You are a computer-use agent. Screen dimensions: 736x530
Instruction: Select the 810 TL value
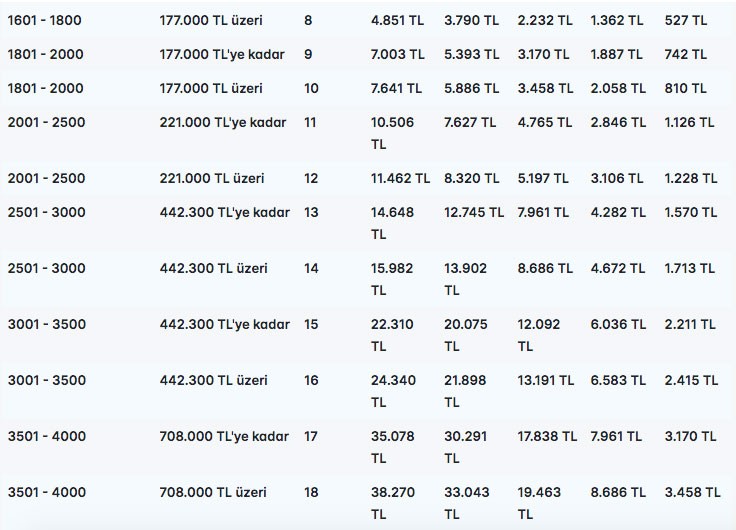click(685, 88)
